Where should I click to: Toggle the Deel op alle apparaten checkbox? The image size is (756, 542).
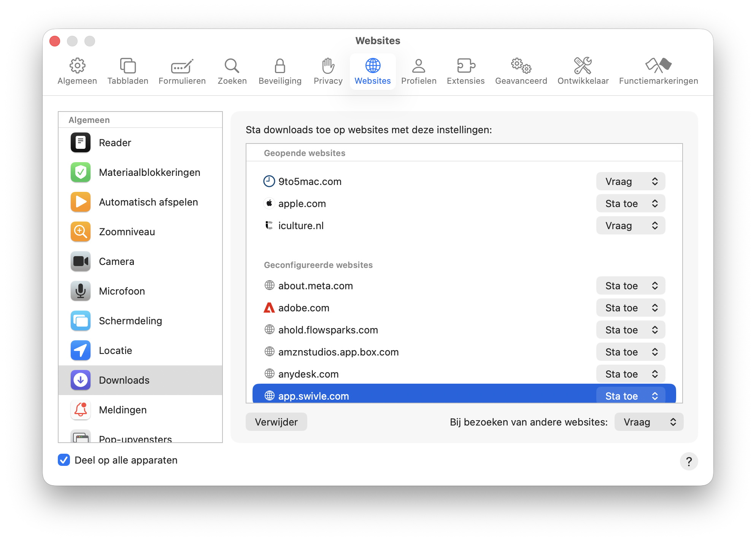(x=64, y=460)
